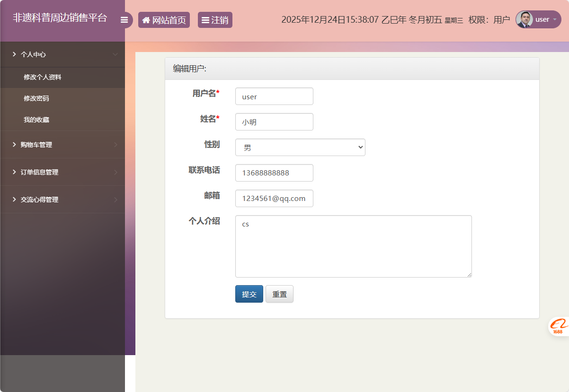Click inside the 个人介绍 text area
Viewport: 569px width, 392px height.
pos(353,246)
